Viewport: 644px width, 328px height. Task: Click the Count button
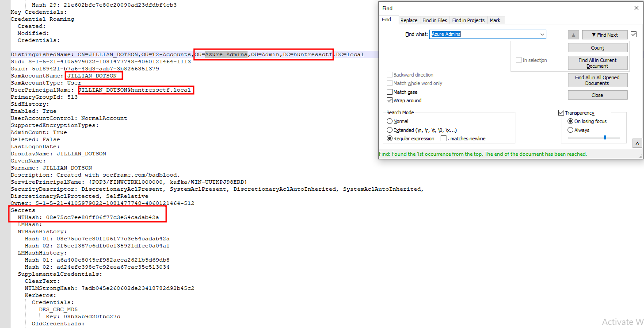tap(598, 48)
